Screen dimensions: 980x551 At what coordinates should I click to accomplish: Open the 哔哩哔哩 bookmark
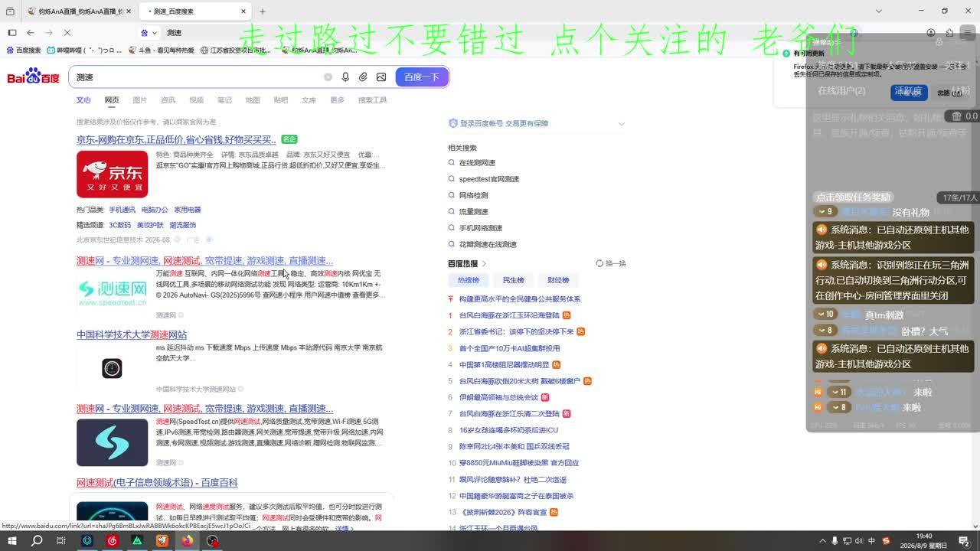coord(85,51)
